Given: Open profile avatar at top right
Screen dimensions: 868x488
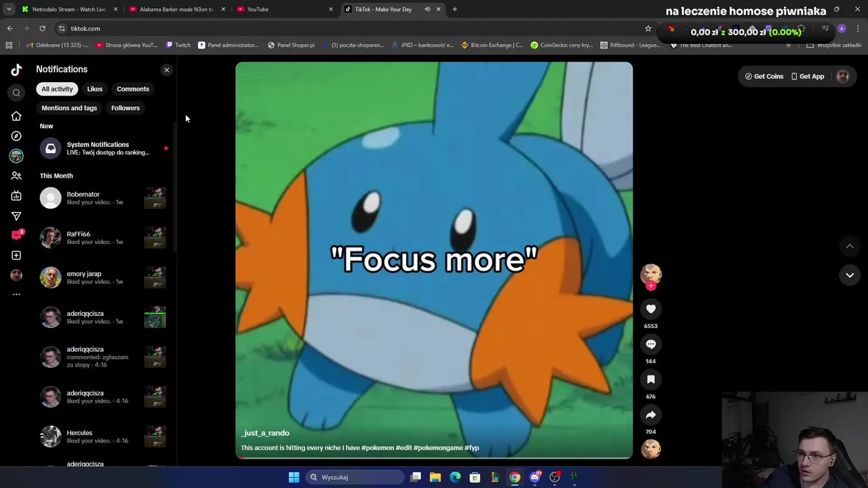Looking at the screenshot, I should point(843,77).
